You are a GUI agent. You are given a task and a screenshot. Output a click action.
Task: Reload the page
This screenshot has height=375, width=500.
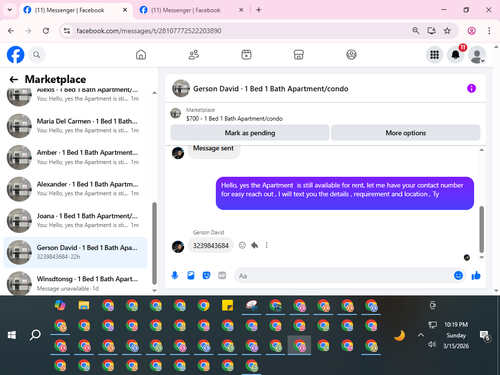click(46, 31)
